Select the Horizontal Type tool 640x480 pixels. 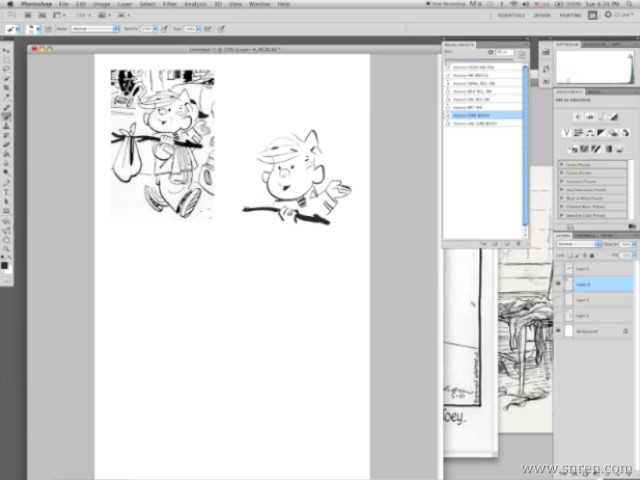pyautogui.click(x=6, y=192)
